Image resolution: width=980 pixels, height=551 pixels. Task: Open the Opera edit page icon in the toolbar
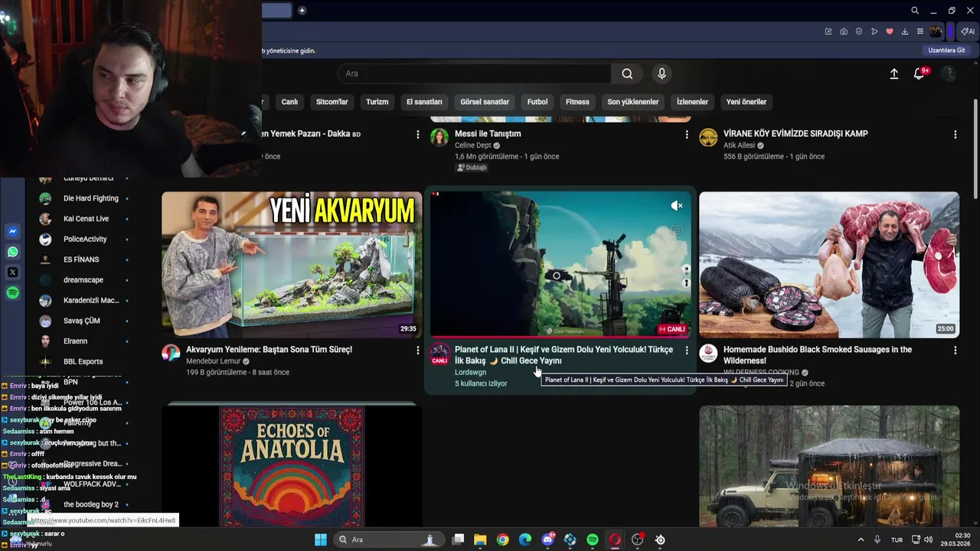coord(828,31)
